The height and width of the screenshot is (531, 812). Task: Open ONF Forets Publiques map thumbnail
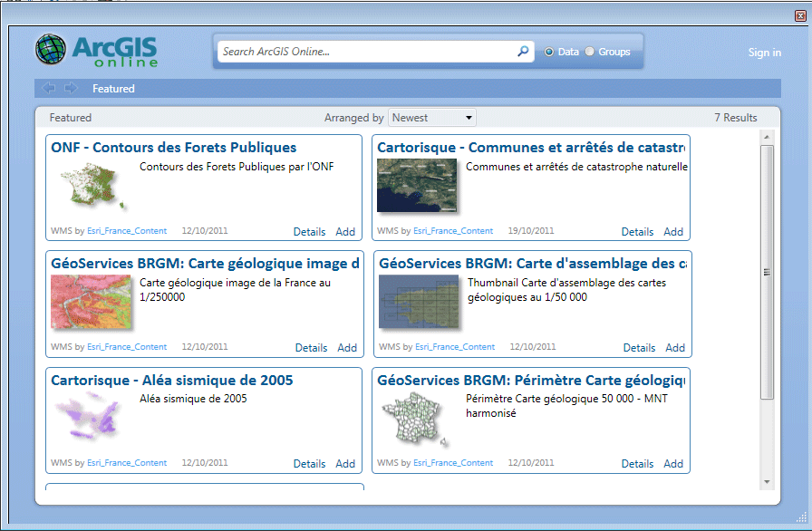coord(91,185)
